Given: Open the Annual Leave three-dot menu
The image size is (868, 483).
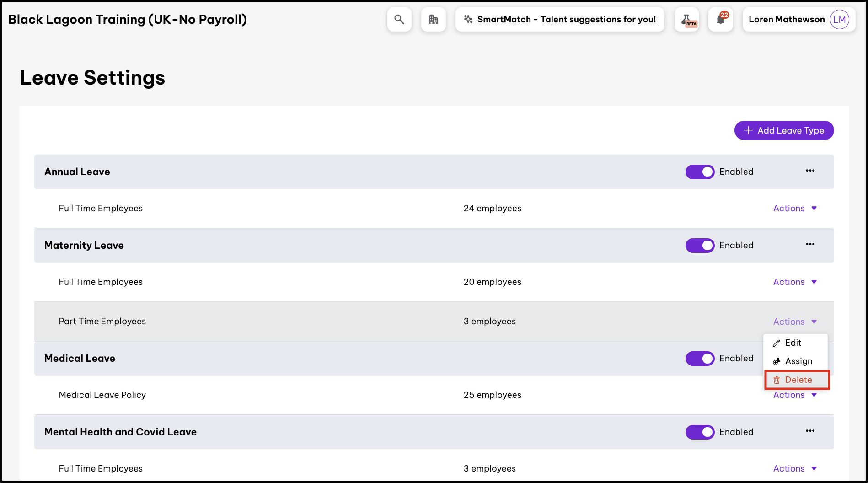Looking at the screenshot, I should 810,171.
